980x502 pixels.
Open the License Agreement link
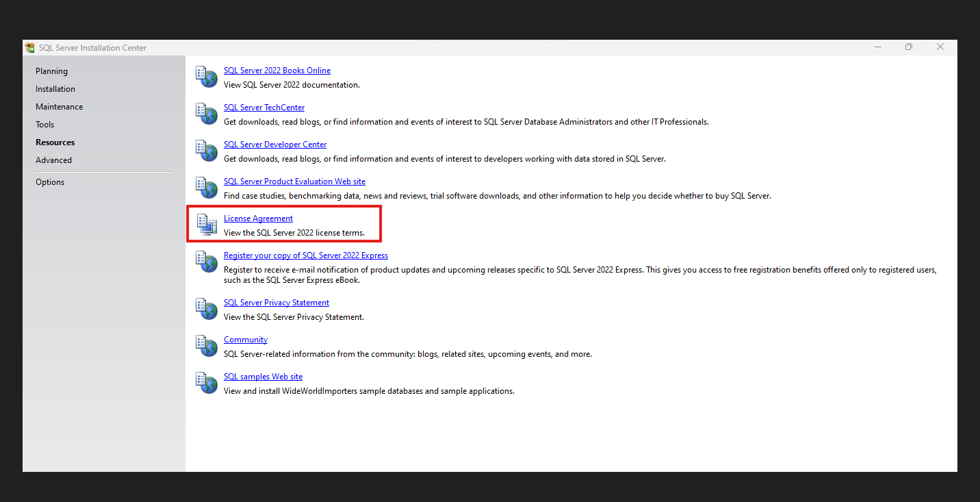259,218
